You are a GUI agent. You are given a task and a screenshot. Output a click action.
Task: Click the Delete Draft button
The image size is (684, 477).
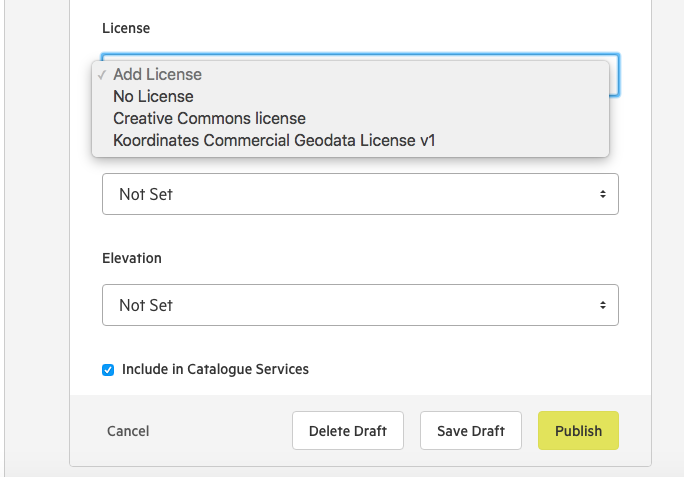coord(348,431)
